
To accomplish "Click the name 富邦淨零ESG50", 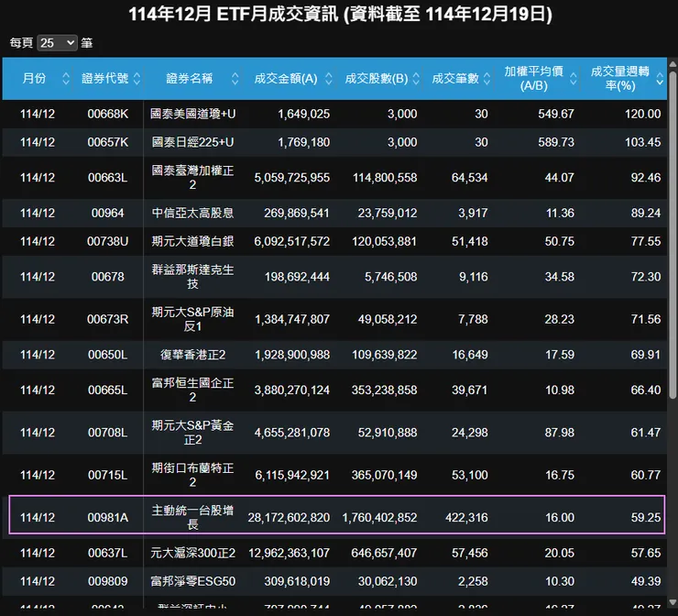I will pos(192,581).
